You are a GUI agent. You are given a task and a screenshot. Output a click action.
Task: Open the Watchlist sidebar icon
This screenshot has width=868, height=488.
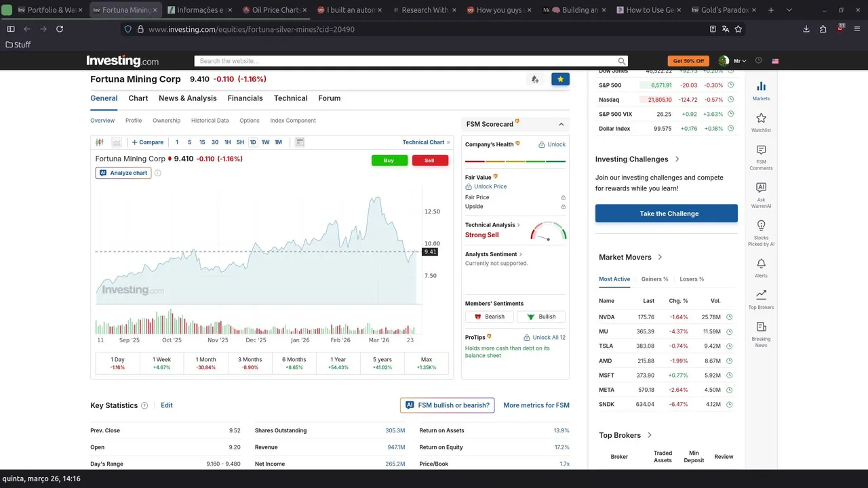(x=761, y=118)
